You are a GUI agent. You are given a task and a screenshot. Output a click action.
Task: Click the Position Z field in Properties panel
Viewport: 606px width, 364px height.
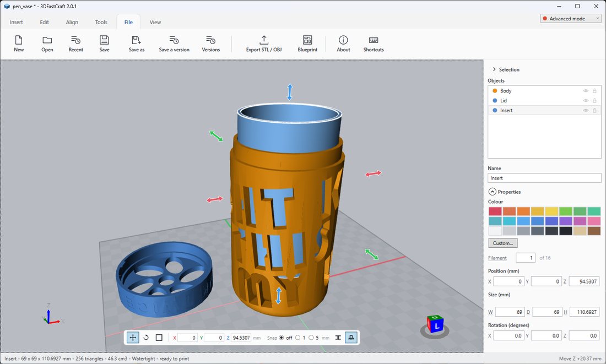[x=584, y=282]
